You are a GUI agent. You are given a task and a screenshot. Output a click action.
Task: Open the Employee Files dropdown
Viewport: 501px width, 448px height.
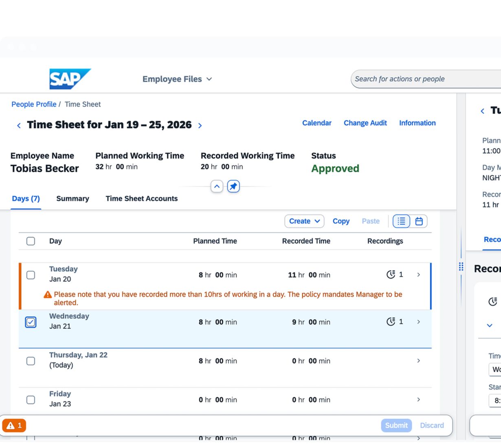(x=177, y=79)
